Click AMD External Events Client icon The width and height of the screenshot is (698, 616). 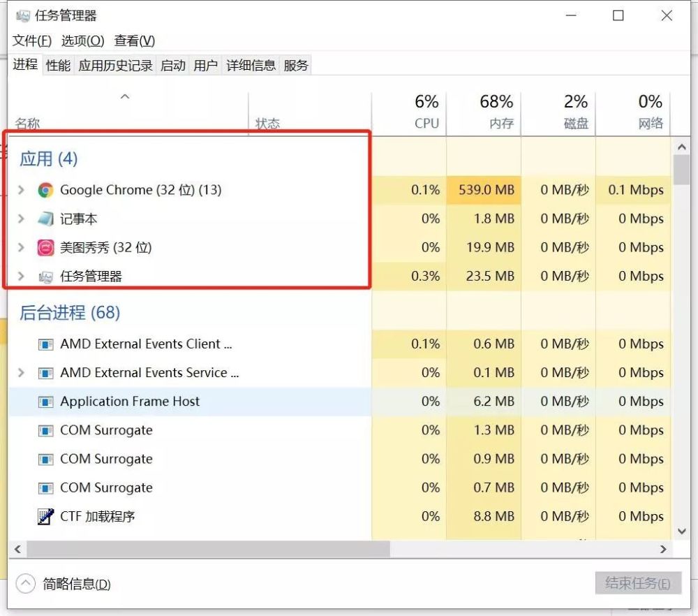coord(45,344)
